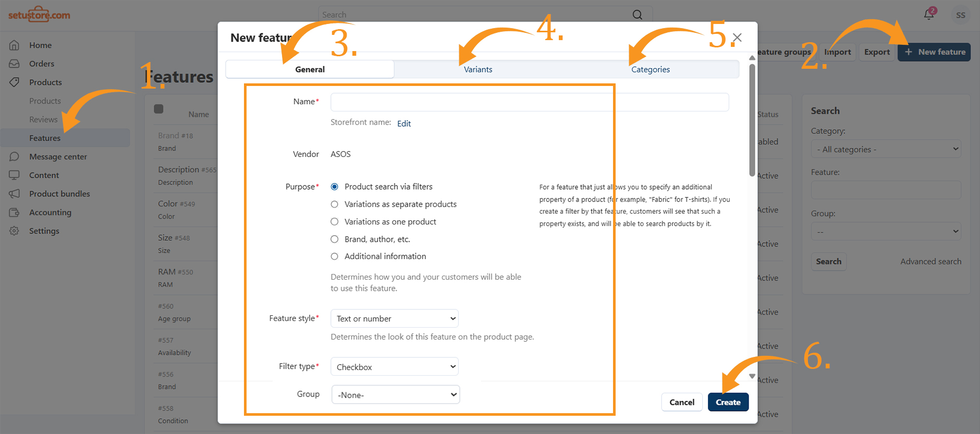
Task: Switch to the General tab
Action: pyautogui.click(x=310, y=69)
